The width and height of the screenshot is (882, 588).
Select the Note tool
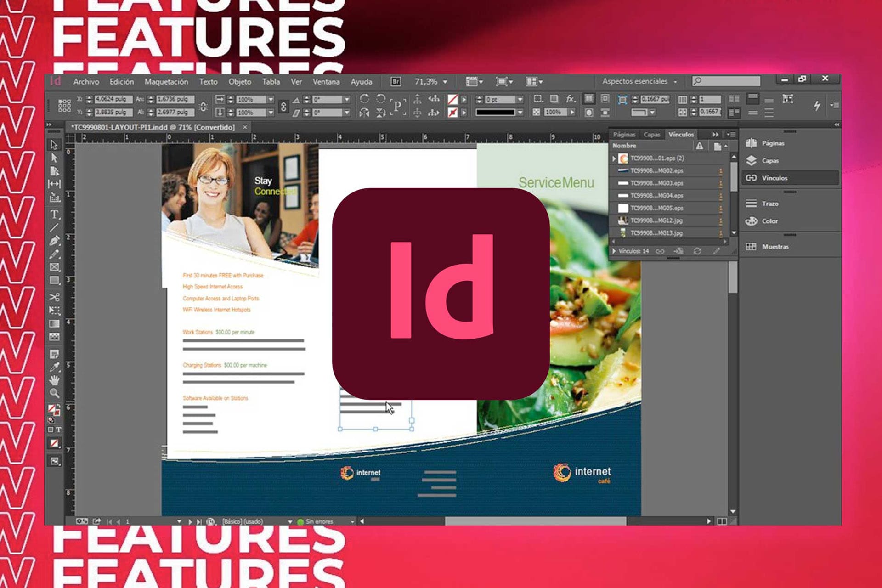coord(54,354)
